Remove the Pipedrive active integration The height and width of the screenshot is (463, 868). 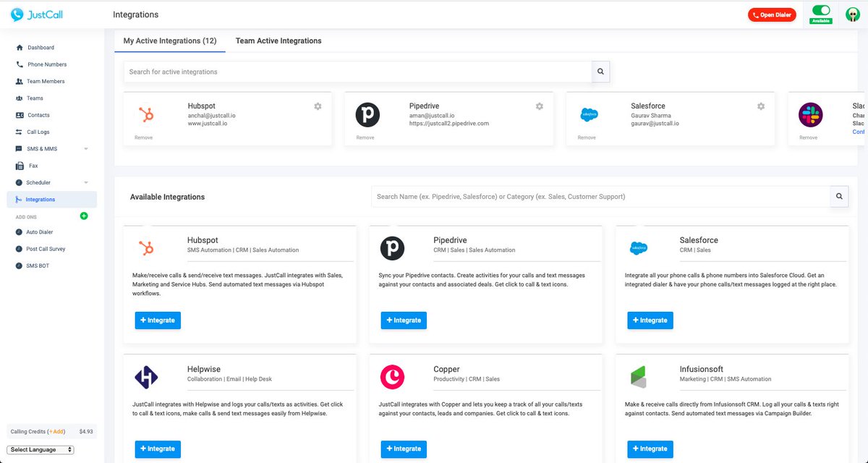[365, 137]
